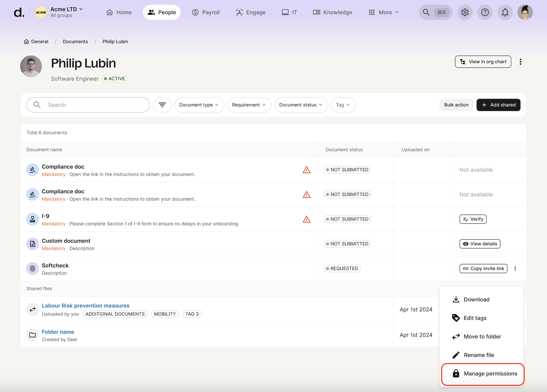The width and height of the screenshot is (547, 392).
Task: Click warning triangle on I-9 row
Action: (x=306, y=219)
